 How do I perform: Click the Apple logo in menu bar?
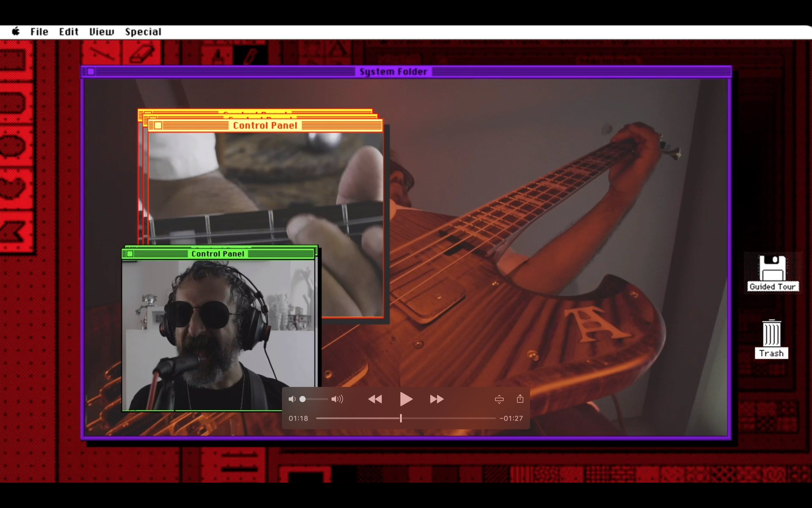pyautogui.click(x=16, y=32)
